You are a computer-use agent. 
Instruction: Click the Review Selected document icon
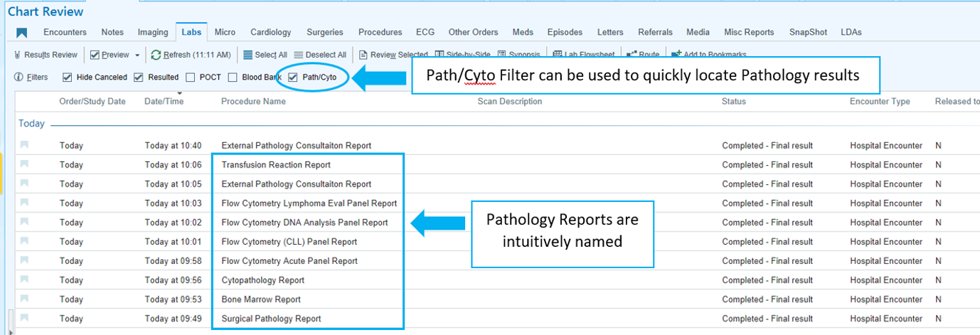coord(363,55)
